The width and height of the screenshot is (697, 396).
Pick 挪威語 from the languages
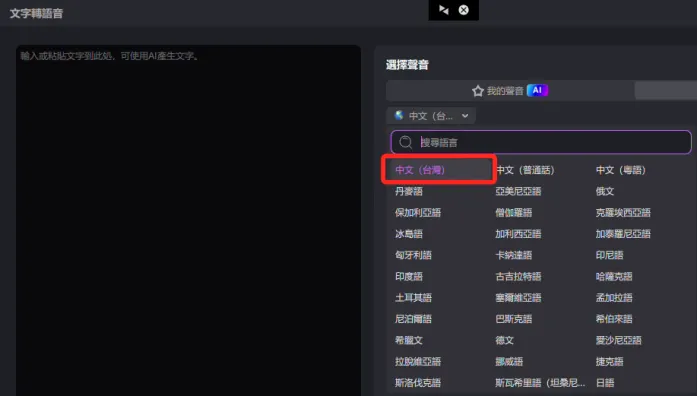click(x=509, y=362)
